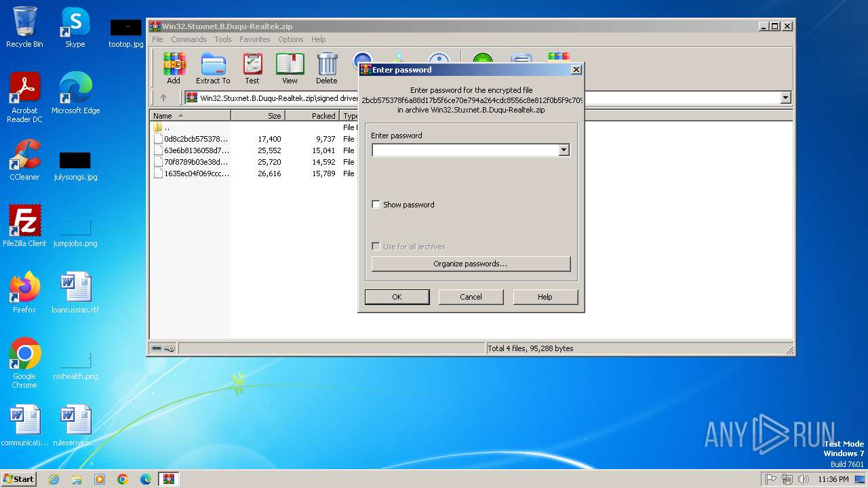Click the volume speaker tray icon
Viewport: 868px width, 488px height.
pyautogui.click(x=804, y=479)
